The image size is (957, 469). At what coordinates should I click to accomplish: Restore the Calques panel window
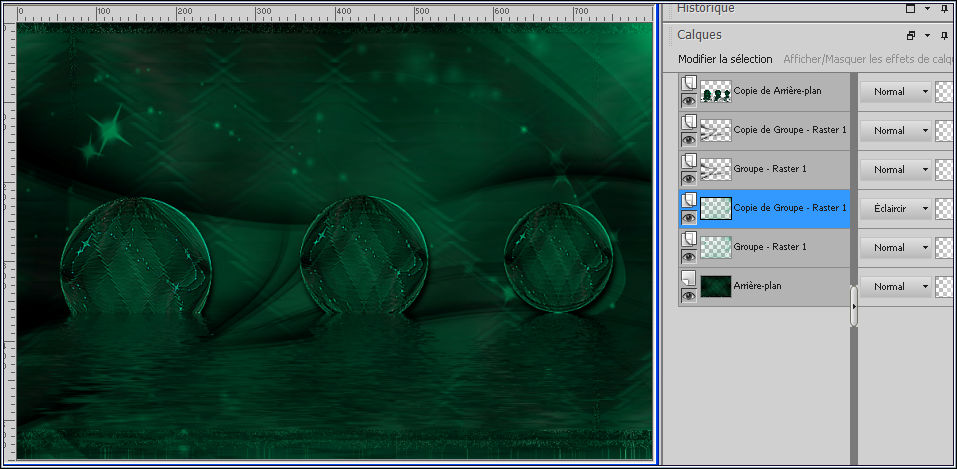(x=911, y=35)
